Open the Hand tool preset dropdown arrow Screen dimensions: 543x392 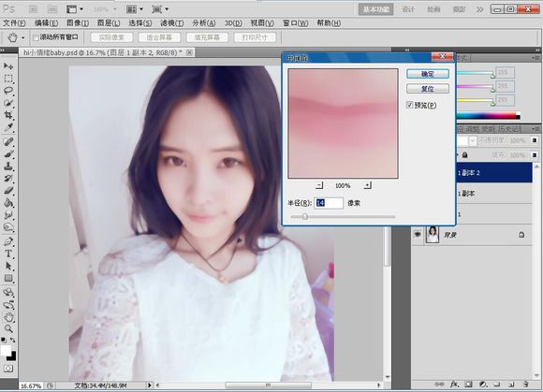point(22,37)
